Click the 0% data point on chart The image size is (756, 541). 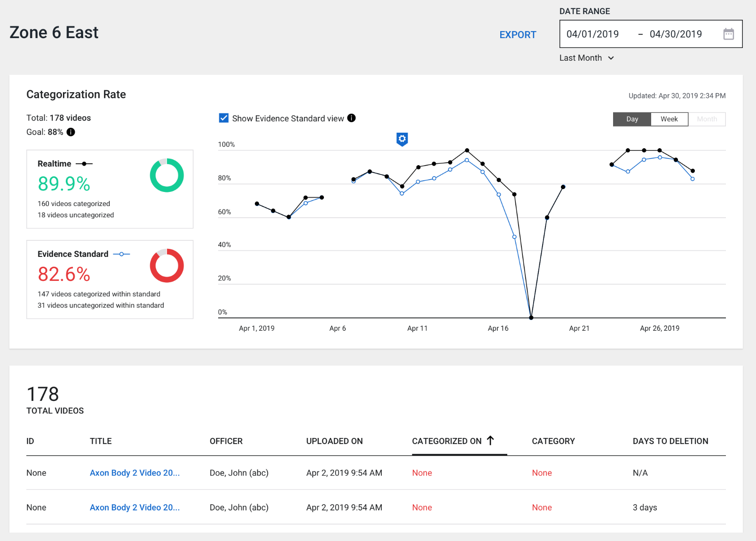pos(531,318)
